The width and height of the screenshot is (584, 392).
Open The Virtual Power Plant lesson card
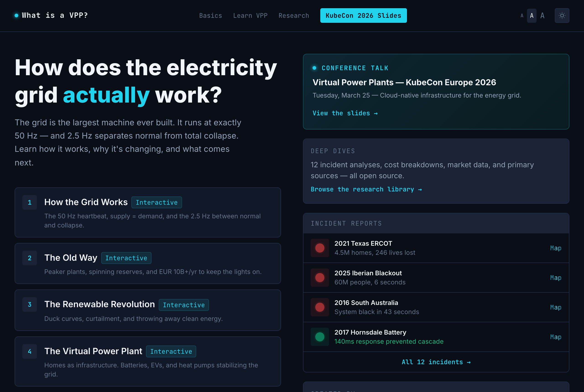(x=148, y=361)
